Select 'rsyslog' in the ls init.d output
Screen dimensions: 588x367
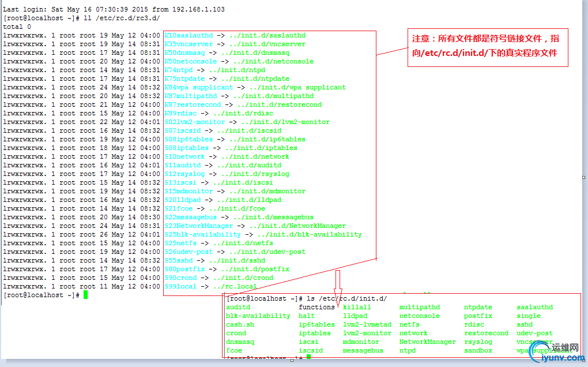478,342
